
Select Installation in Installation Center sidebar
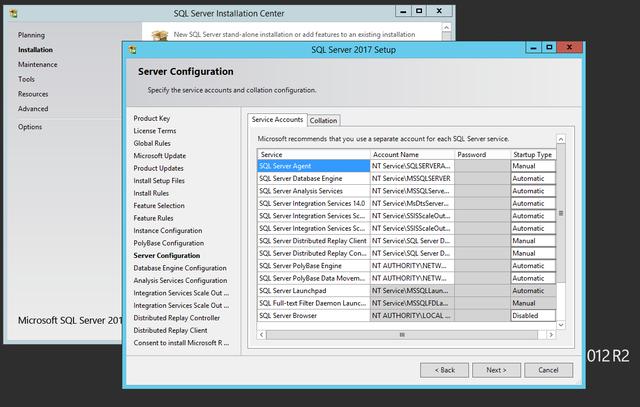click(x=35, y=50)
